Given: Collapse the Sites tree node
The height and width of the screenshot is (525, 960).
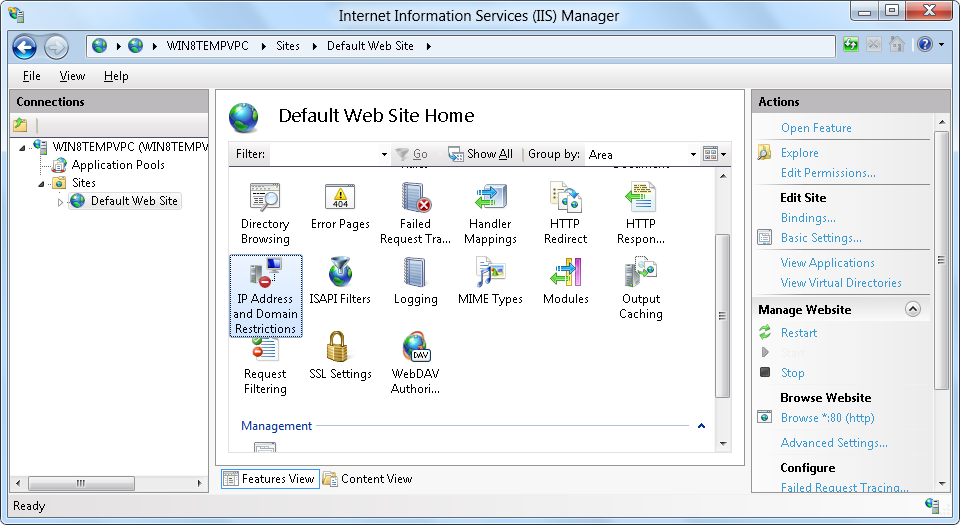Looking at the screenshot, I should click(41, 183).
